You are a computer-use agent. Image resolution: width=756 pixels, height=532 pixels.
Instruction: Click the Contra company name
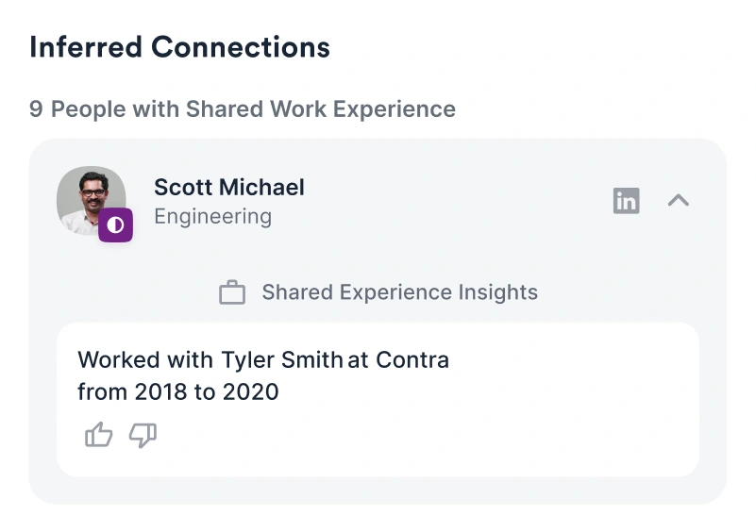(412, 360)
